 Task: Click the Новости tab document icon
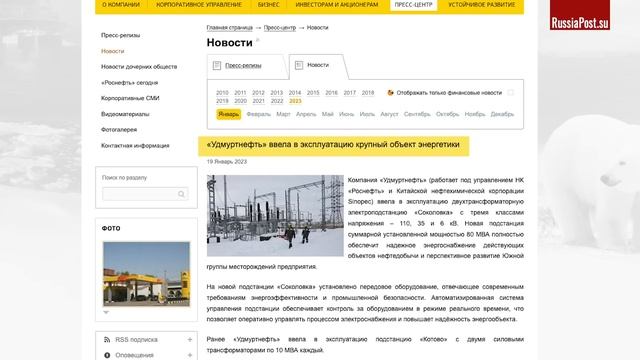(x=299, y=65)
